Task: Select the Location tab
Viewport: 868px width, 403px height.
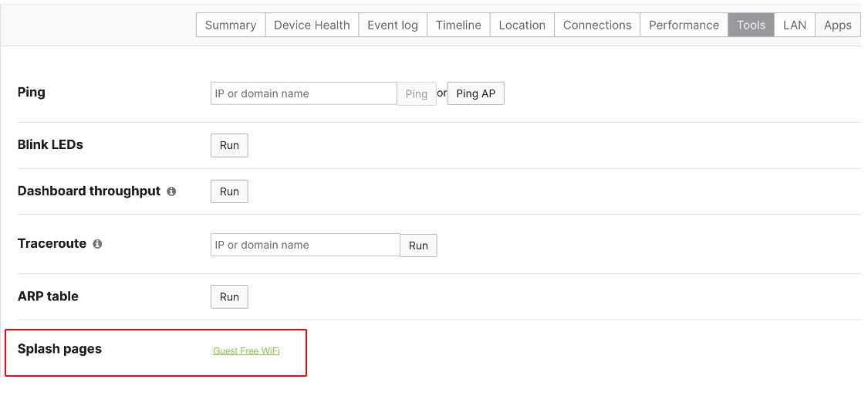Action: tap(522, 25)
